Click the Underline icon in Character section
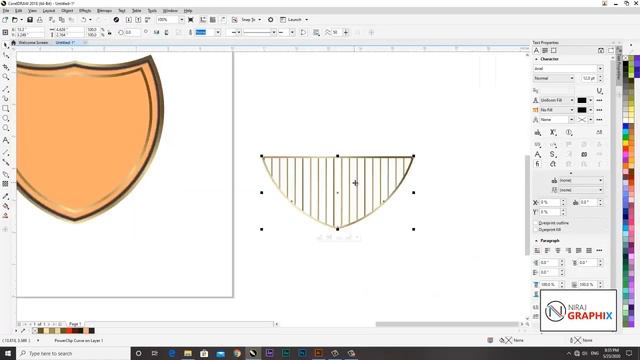Screen dimensions: 640x360 599,90
